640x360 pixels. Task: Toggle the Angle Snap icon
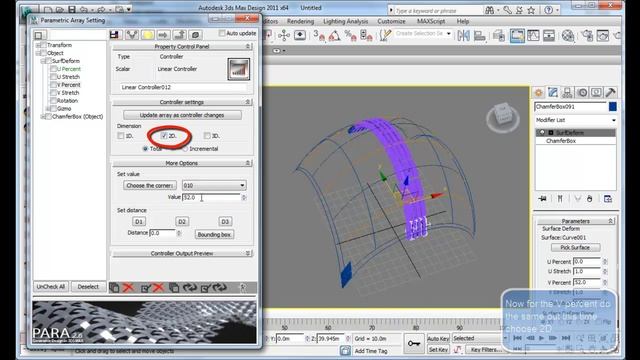pyautogui.click(x=334, y=36)
